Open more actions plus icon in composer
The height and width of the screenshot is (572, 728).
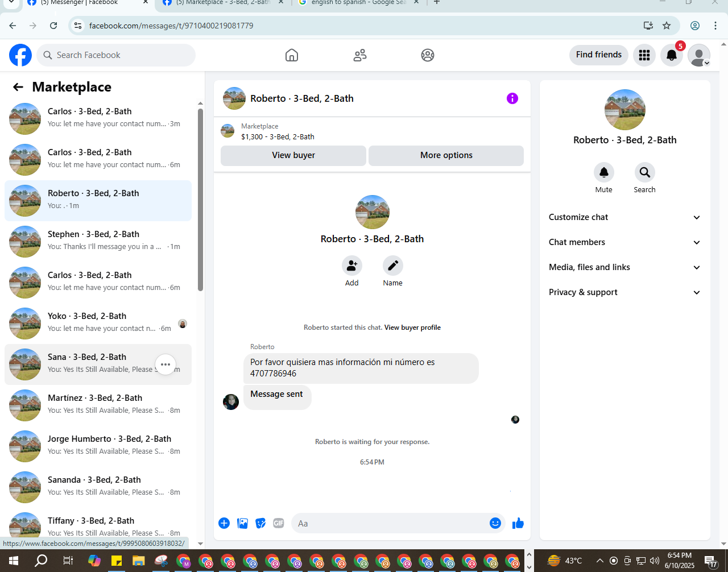tap(224, 523)
